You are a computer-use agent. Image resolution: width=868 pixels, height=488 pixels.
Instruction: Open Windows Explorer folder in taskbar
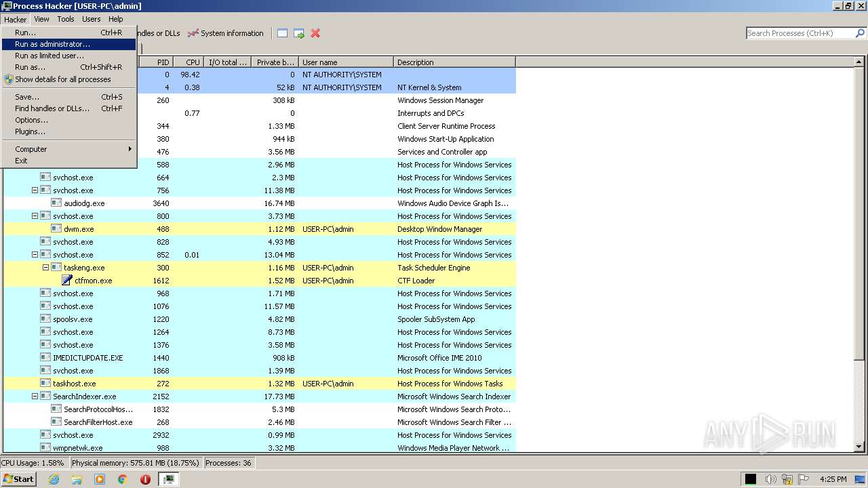pos(77,479)
